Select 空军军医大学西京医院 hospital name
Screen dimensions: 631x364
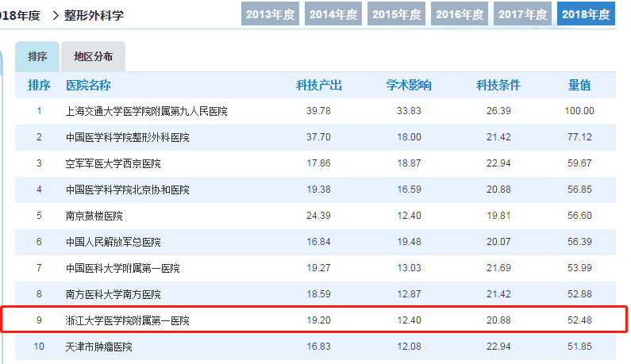pyautogui.click(x=113, y=163)
